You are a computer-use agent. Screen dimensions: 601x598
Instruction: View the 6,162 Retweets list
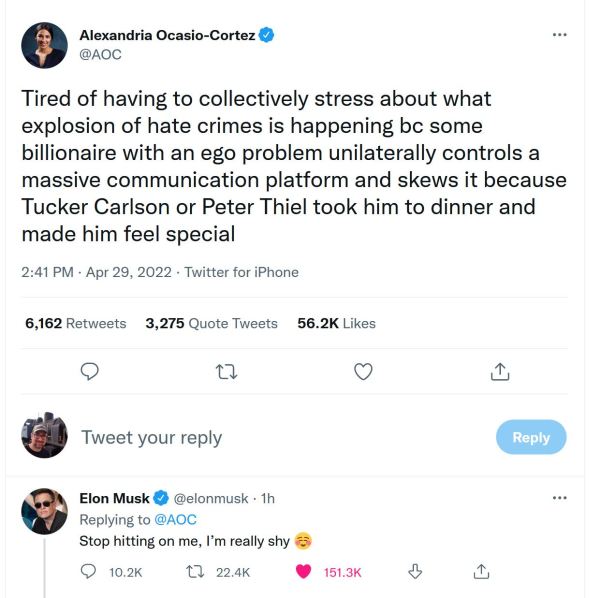tap(76, 323)
